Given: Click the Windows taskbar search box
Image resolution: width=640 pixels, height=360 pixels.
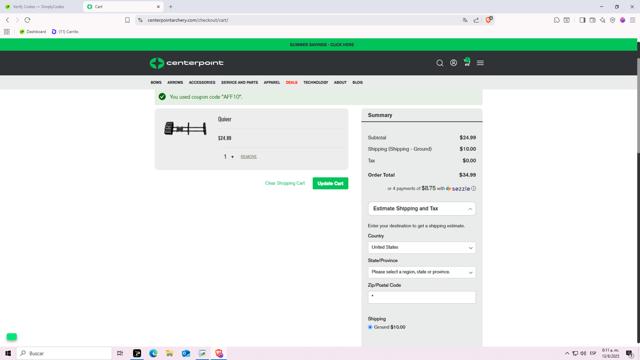Looking at the screenshot, I should (x=64, y=353).
